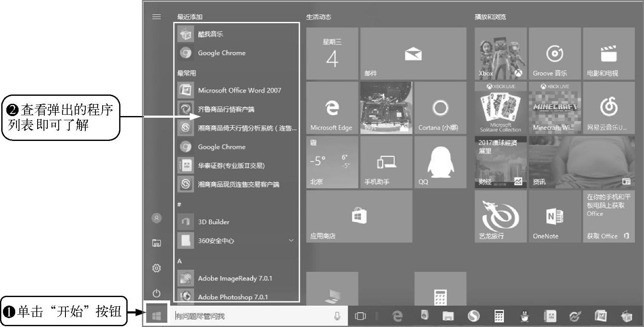644x327 pixels.
Task: Open the 手机助手 tile
Action: (386, 162)
